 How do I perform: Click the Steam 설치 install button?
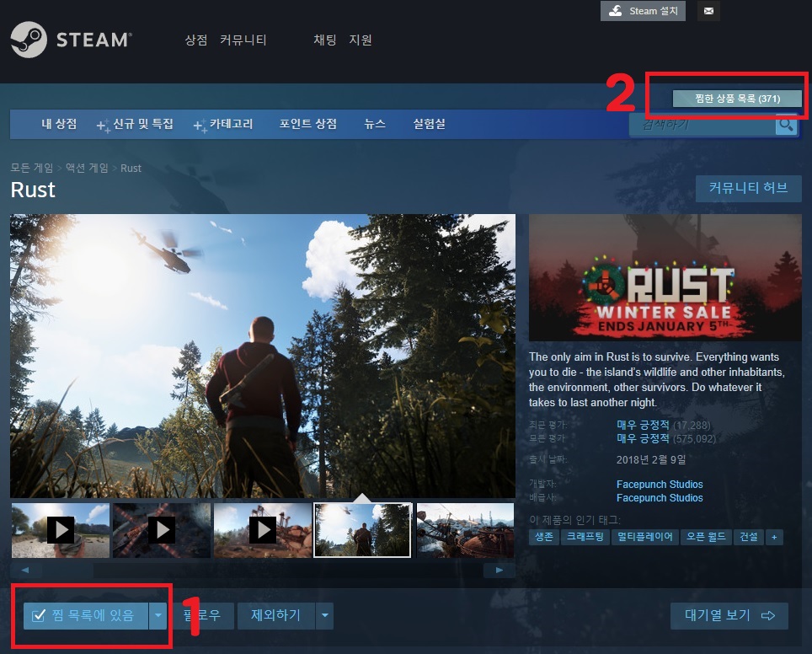tap(643, 11)
